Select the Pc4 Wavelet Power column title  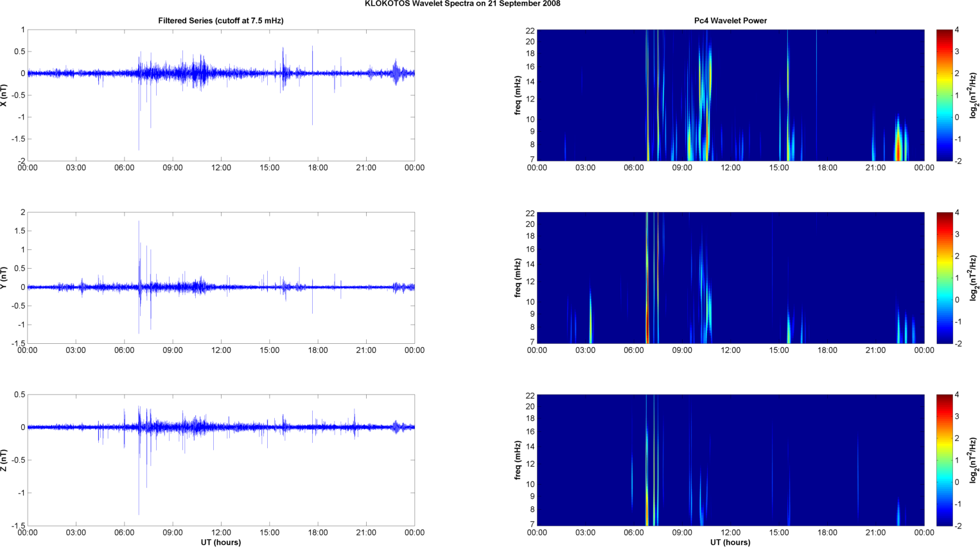(730, 21)
